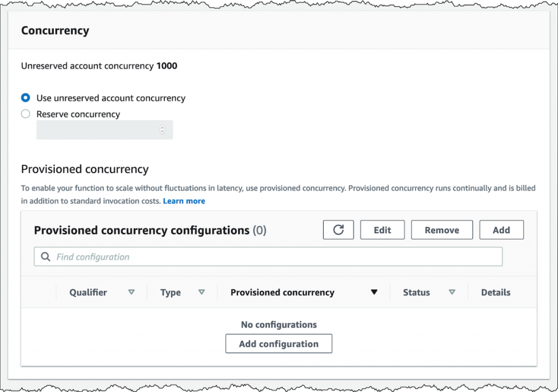Viewport: 558px width, 392px height.
Task: Sort by Status column arrow
Action: coord(452,292)
